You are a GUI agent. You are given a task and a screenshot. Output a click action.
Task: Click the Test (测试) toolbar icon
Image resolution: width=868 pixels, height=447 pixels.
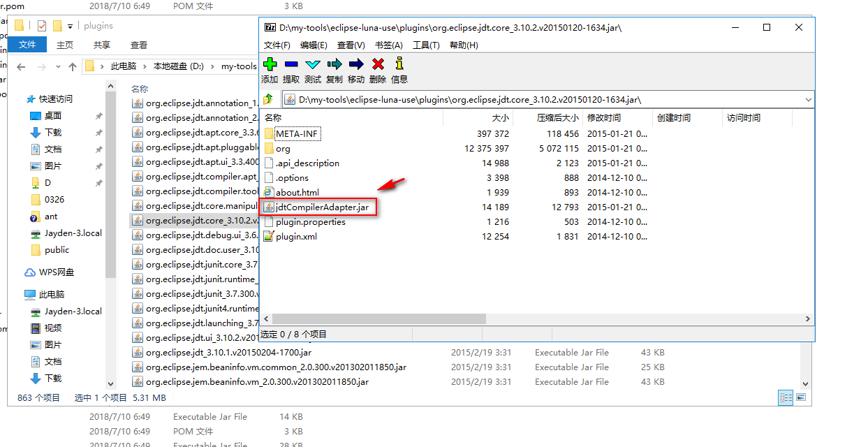pyautogui.click(x=313, y=65)
